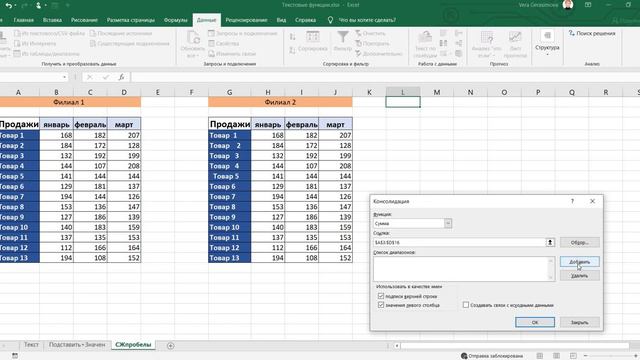Screen dimensions: 640x360
Task: Click the lightbulb Tell me icon
Action: 330,20
